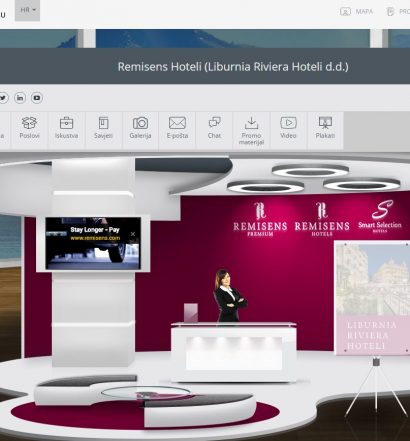
Task: Click the Remisens Hotels logo
Action: [x=322, y=219]
